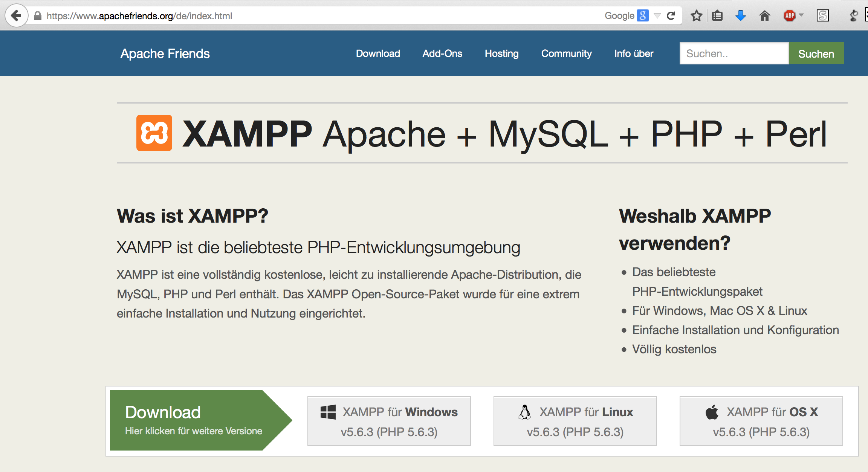Image resolution: width=868 pixels, height=472 pixels.
Task: Open the Adblock Plus dropdown arrow
Action: (801, 15)
